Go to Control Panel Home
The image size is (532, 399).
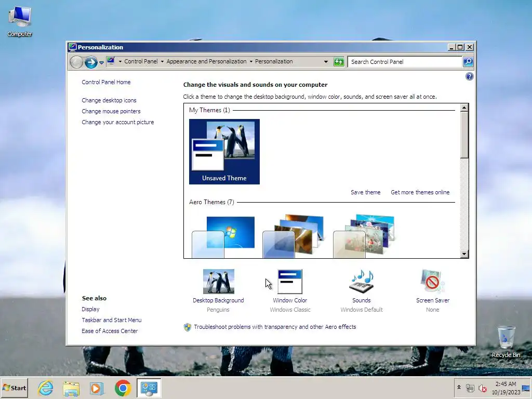106,82
